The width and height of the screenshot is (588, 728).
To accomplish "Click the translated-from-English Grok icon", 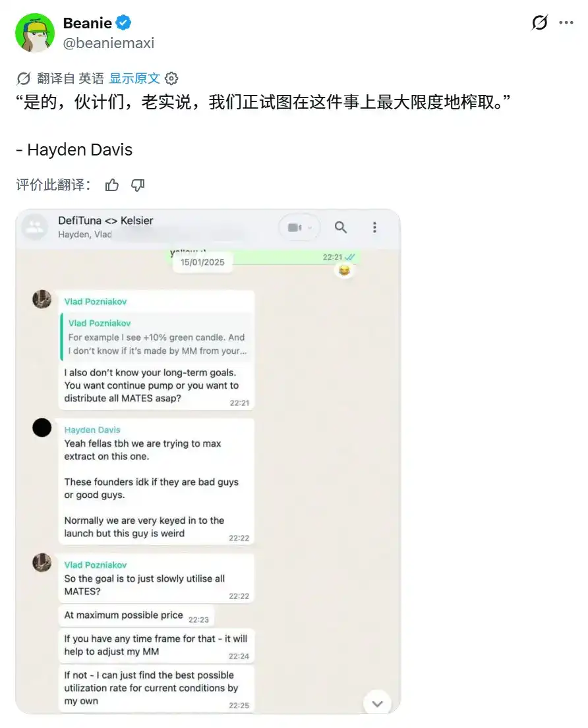I will click(x=23, y=78).
